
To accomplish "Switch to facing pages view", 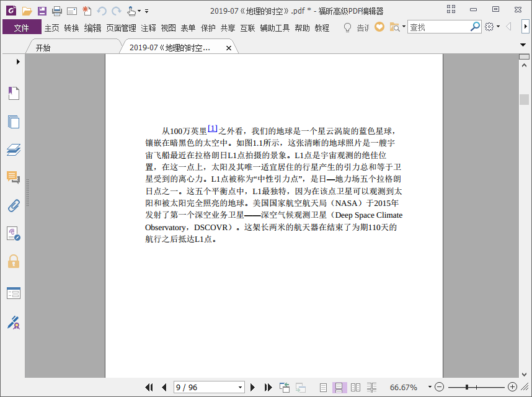I will tap(355, 387).
